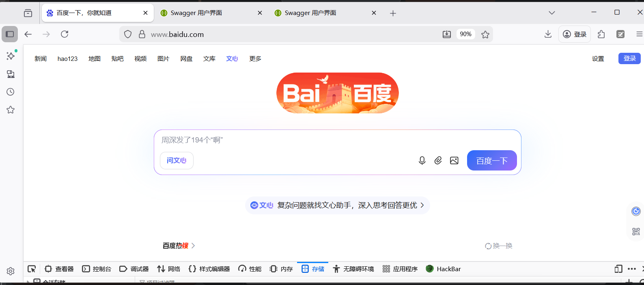
Task: Expand the 更多 navigation menu
Action: (x=255, y=59)
